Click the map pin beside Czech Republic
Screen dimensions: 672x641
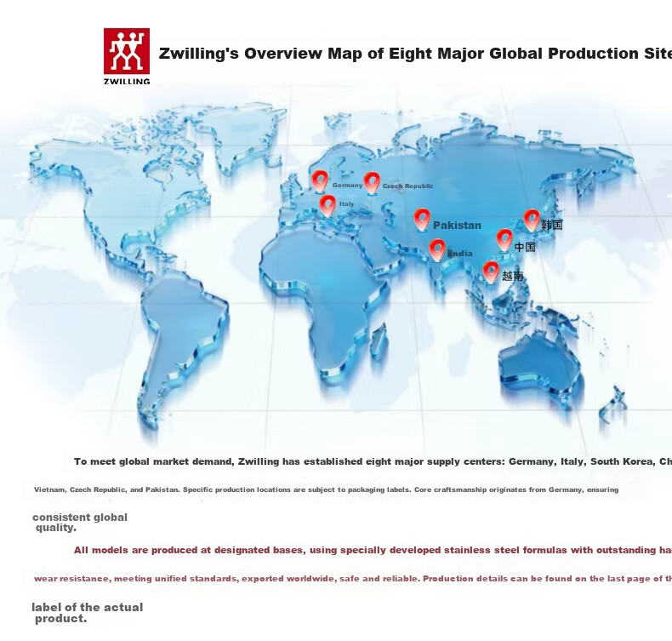coord(372,184)
